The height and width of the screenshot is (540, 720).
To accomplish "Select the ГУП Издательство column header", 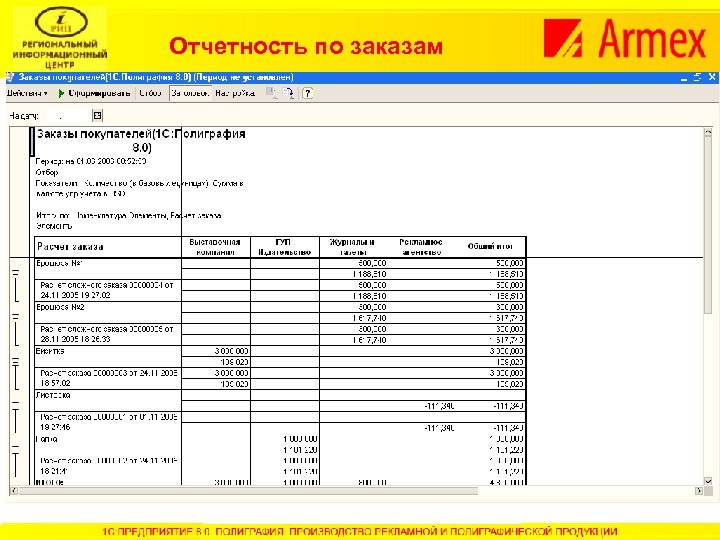I will click(285, 247).
